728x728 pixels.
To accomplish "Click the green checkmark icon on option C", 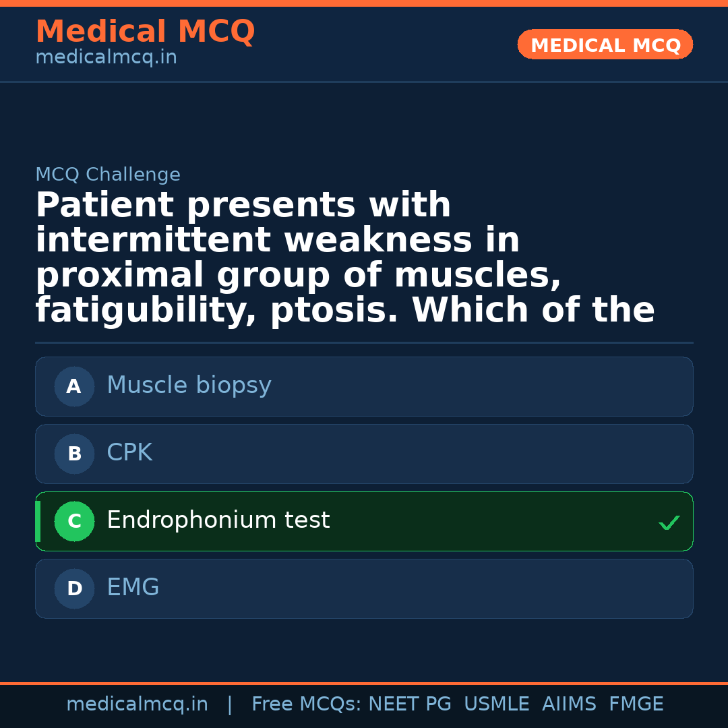I will (669, 522).
